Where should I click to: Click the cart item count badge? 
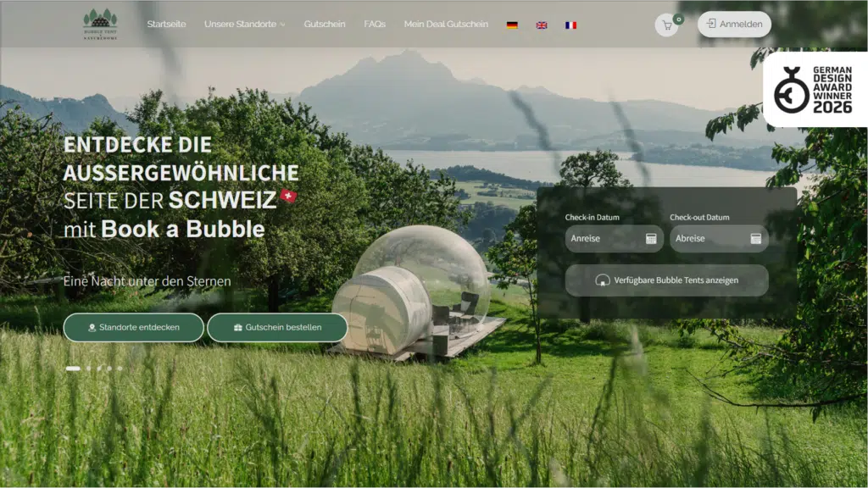[678, 19]
